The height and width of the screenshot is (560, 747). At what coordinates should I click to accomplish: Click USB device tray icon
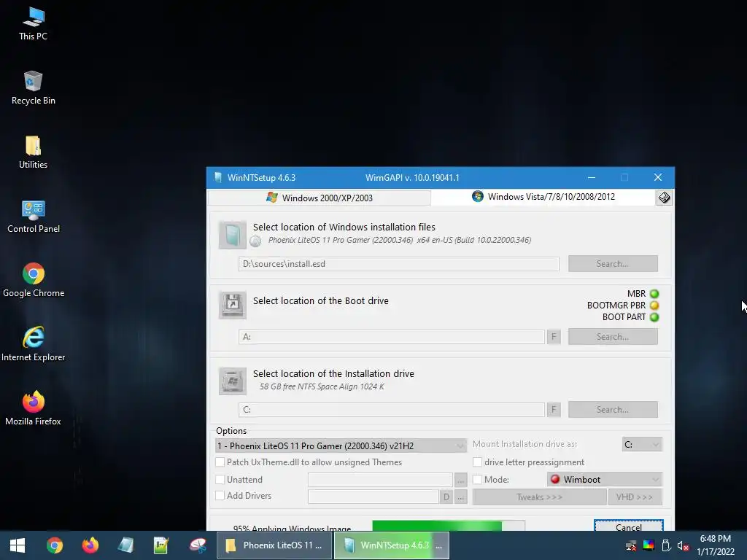tap(666, 545)
